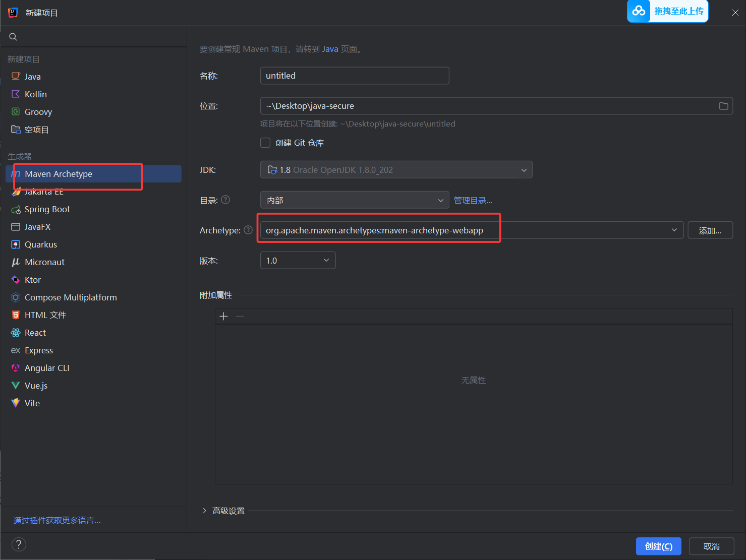Open the 版本 version dropdown
Image resolution: width=746 pixels, height=560 pixels.
(298, 261)
